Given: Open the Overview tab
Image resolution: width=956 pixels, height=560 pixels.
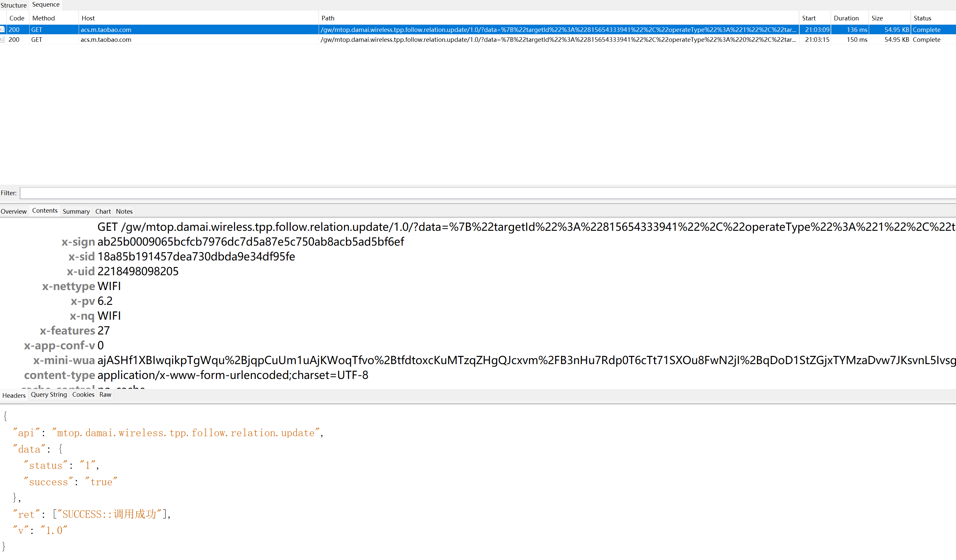Looking at the screenshot, I should coord(13,211).
